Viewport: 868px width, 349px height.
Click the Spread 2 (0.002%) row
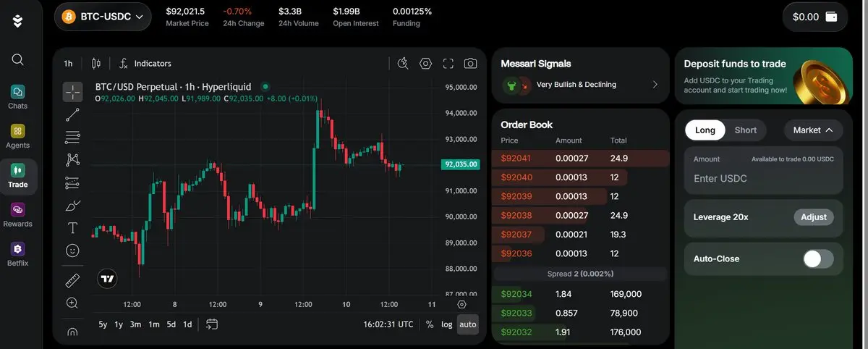point(581,274)
